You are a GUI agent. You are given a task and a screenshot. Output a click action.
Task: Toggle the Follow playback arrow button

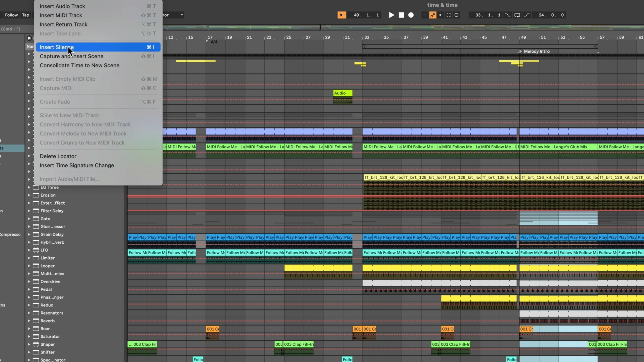pos(342,15)
